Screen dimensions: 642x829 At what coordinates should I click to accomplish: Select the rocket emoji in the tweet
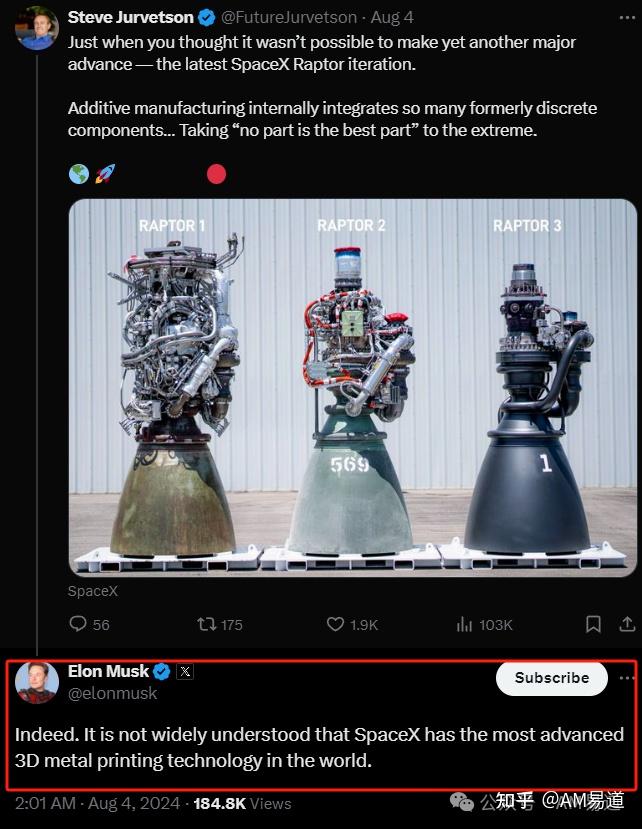point(101,173)
